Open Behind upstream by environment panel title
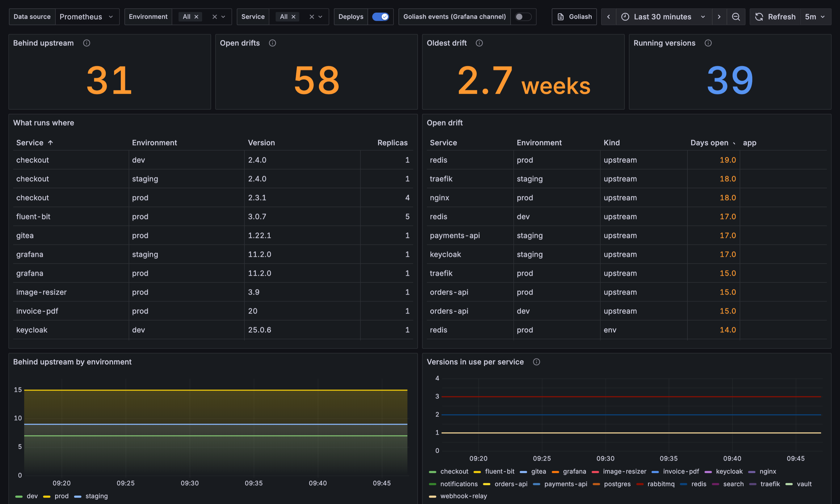Image resolution: width=840 pixels, height=504 pixels. coord(72,362)
